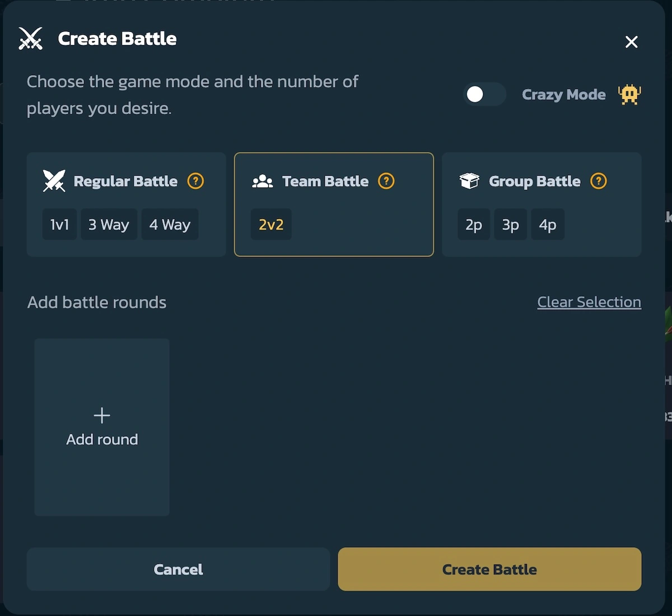The width and height of the screenshot is (672, 616).
Task: Click the crossed swords Create Battle icon
Action: 31,39
